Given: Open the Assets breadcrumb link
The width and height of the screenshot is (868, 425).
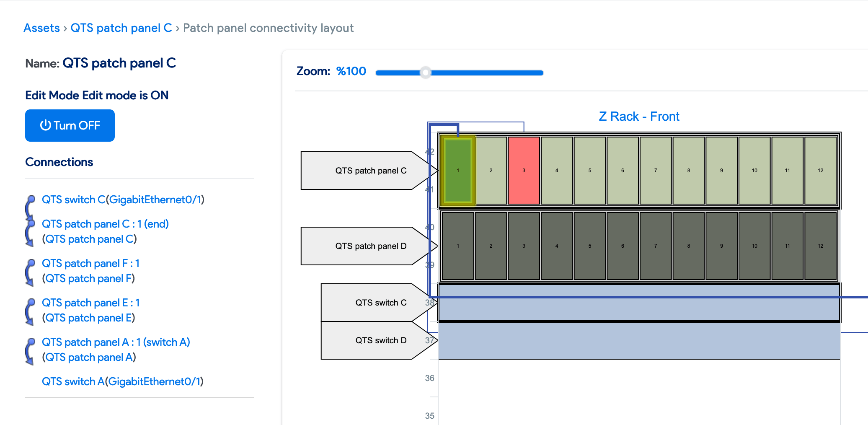Looking at the screenshot, I should (x=41, y=28).
